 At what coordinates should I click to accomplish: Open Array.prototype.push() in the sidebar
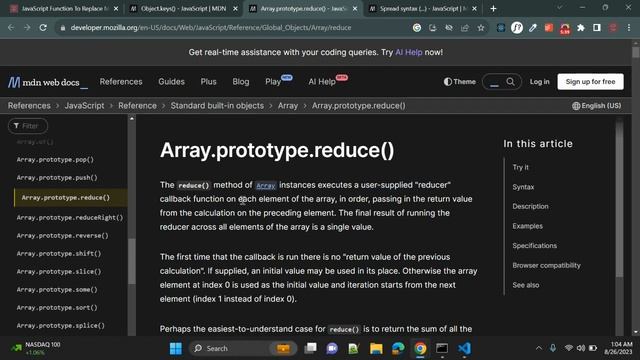[x=57, y=178]
